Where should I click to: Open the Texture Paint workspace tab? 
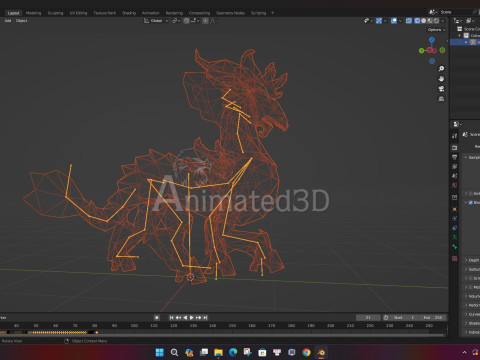coord(104,13)
